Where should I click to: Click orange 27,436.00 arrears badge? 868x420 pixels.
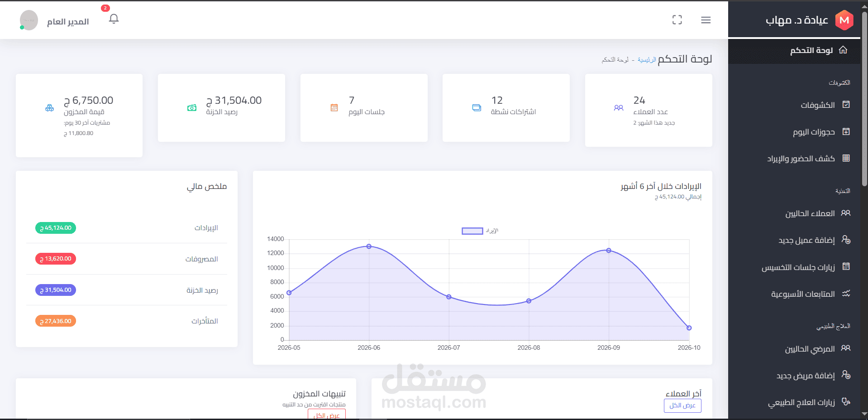56,321
